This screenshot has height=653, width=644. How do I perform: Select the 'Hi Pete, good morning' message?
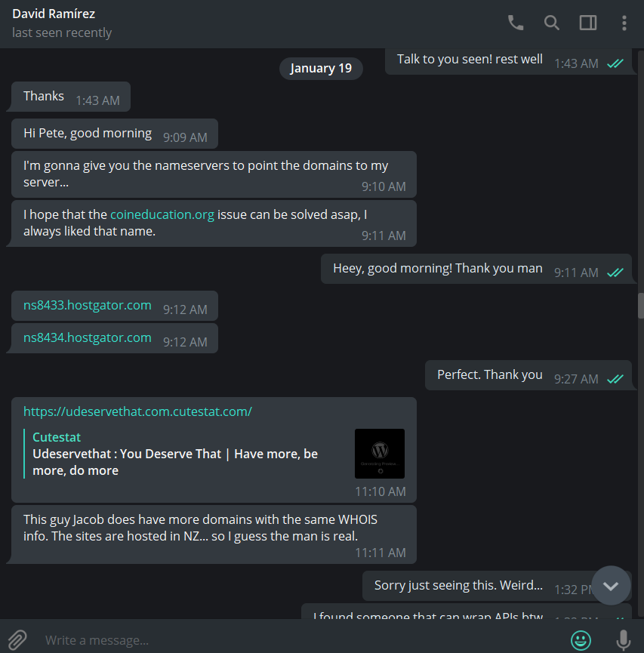(115, 134)
